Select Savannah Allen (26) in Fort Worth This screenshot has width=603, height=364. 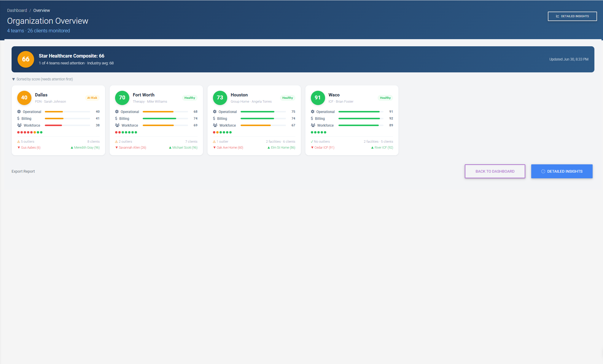[131, 148]
